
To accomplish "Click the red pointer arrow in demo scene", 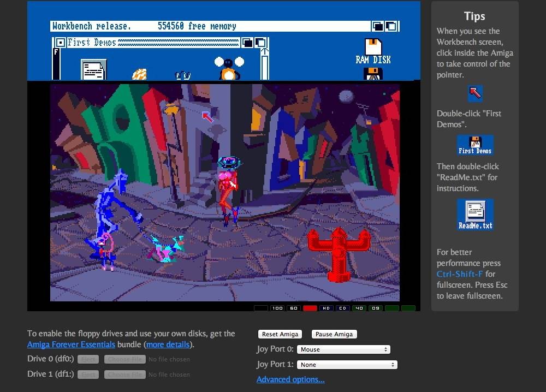I will point(207,116).
